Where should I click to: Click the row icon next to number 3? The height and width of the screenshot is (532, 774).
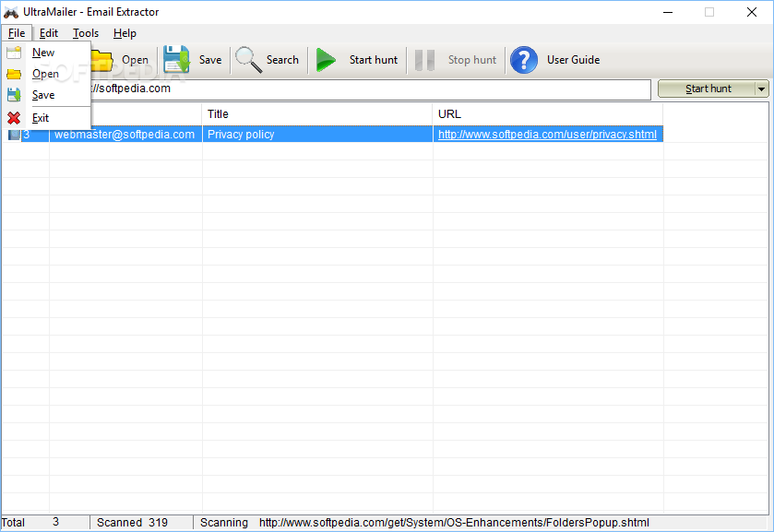click(x=15, y=135)
